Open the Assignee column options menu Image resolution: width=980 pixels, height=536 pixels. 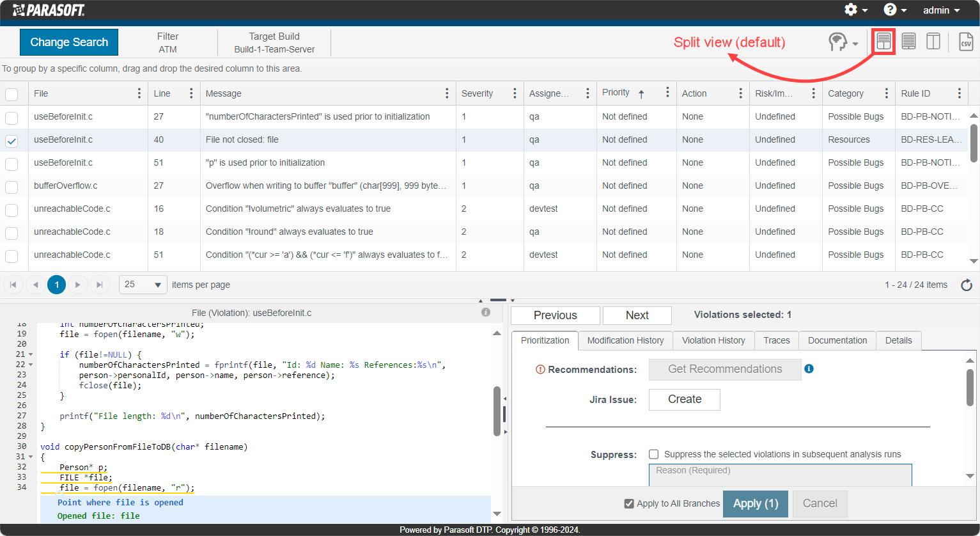pyautogui.click(x=587, y=93)
